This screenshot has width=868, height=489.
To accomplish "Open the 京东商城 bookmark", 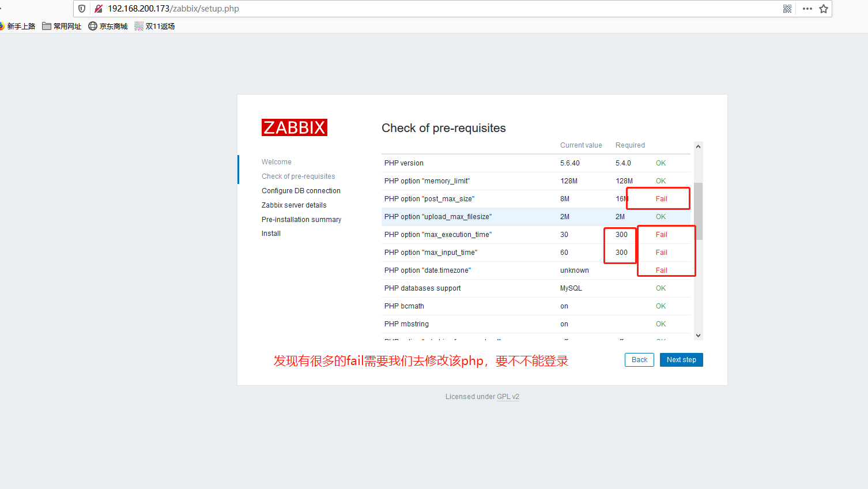I will [108, 26].
